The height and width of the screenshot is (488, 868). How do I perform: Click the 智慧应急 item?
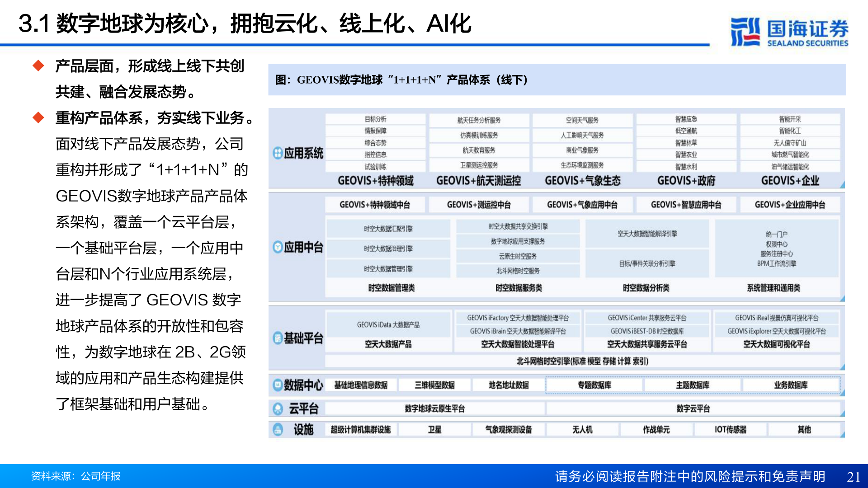click(x=686, y=119)
